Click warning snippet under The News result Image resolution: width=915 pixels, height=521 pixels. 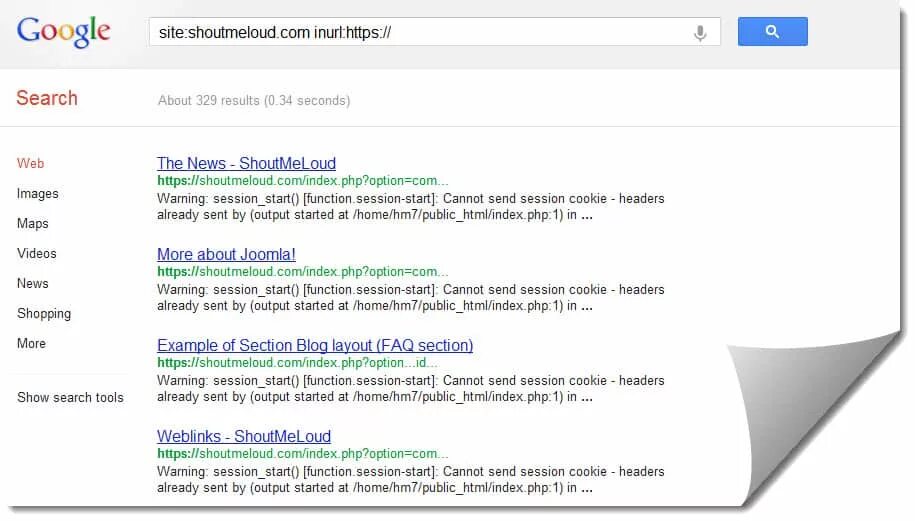pos(411,207)
